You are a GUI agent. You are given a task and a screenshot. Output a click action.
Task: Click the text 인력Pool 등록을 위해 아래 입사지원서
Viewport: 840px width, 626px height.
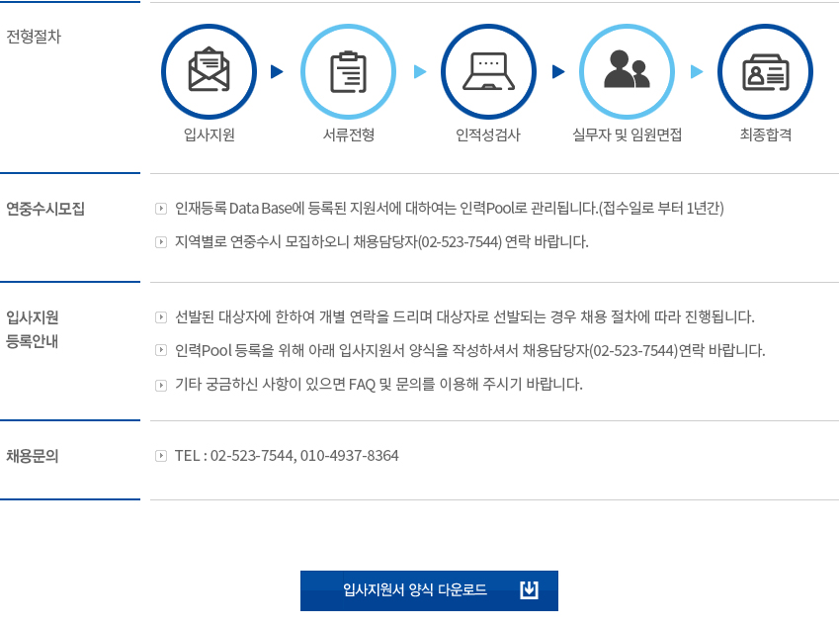469,350
